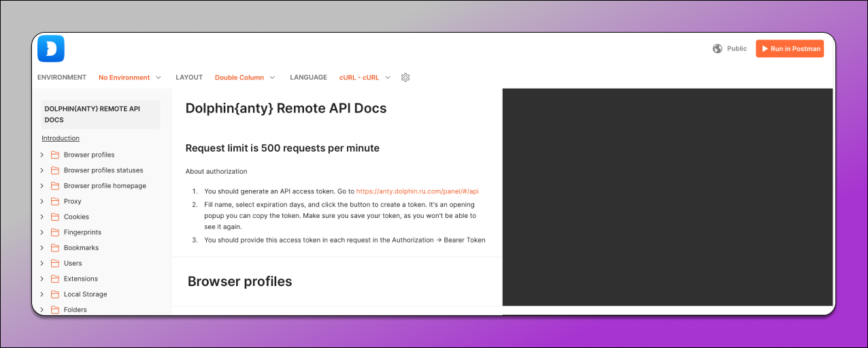
Task: Open the No Environment dropdown
Action: point(130,78)
